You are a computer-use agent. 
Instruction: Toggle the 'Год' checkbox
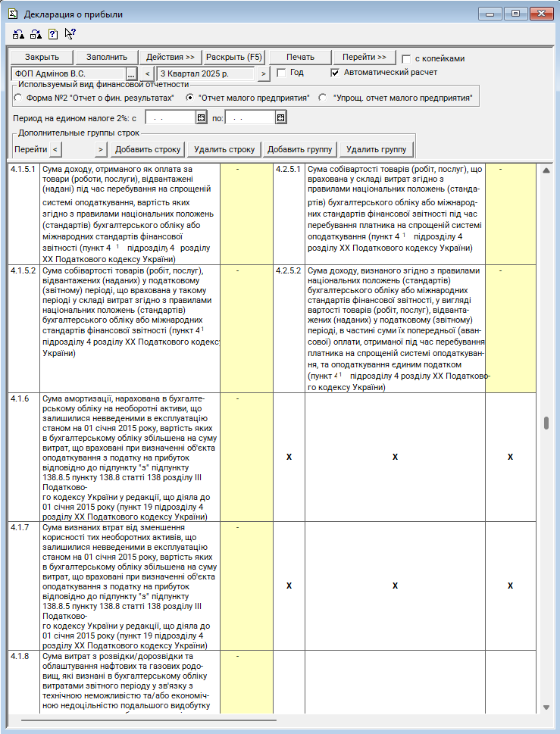coord(281,73)
